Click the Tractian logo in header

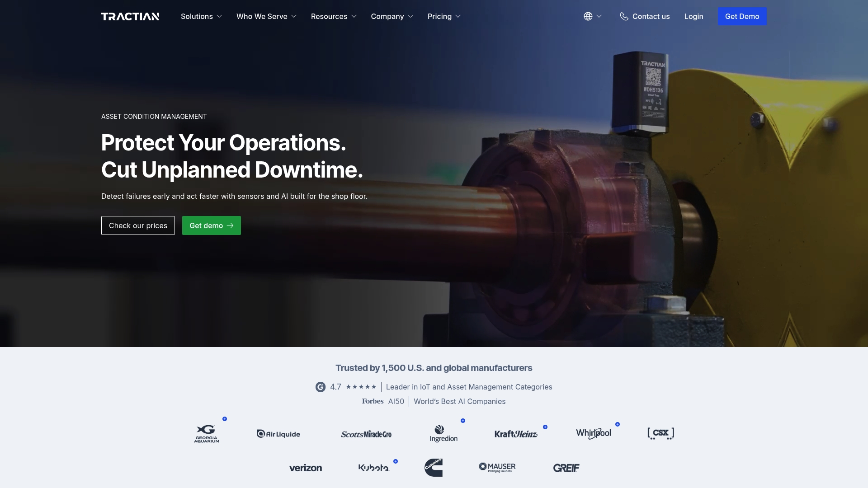[130, 16]
